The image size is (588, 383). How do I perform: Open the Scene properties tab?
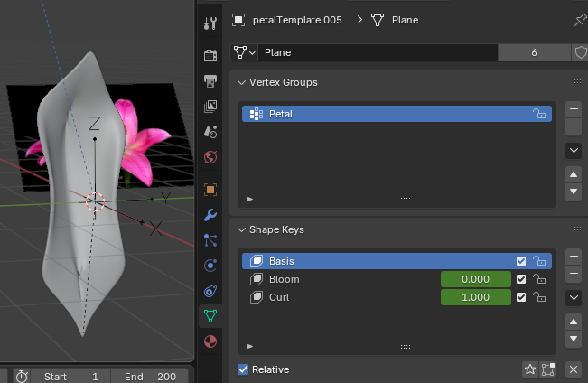[x=210, y=132]
